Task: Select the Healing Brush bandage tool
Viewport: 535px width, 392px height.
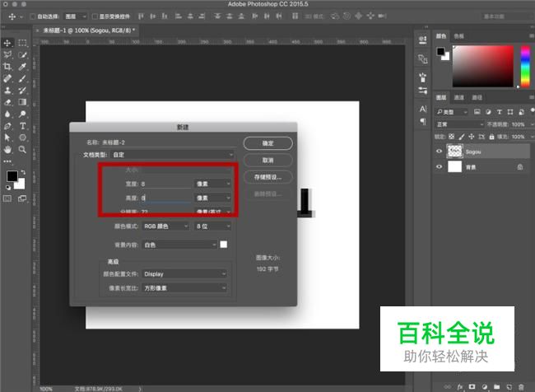Action: [x=7, y=78]
